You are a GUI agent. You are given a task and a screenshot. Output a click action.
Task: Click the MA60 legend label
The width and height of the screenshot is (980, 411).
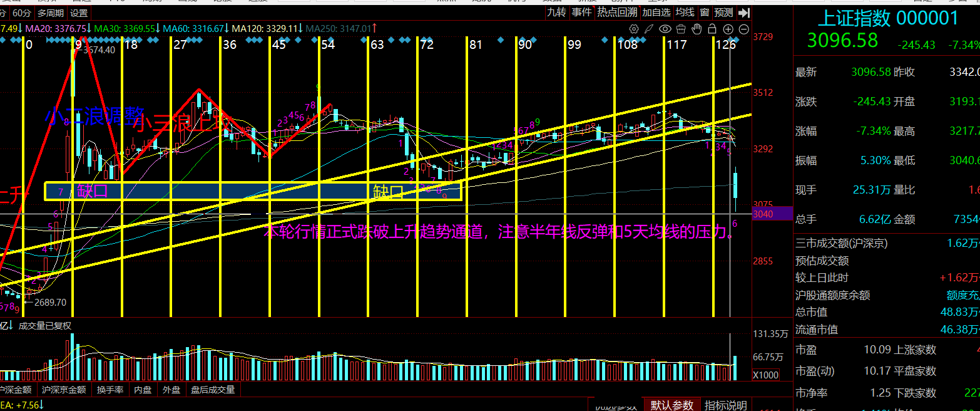point(192,28)
